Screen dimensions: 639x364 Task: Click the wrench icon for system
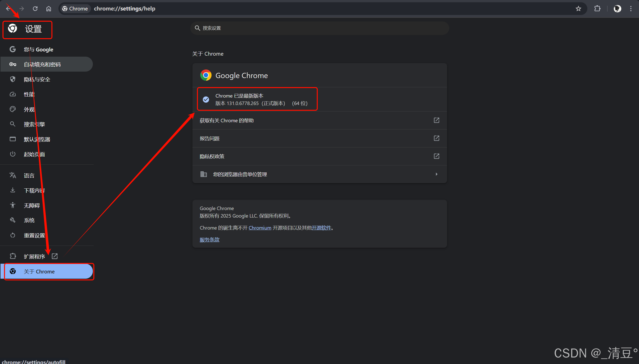(x=13, y=220)
